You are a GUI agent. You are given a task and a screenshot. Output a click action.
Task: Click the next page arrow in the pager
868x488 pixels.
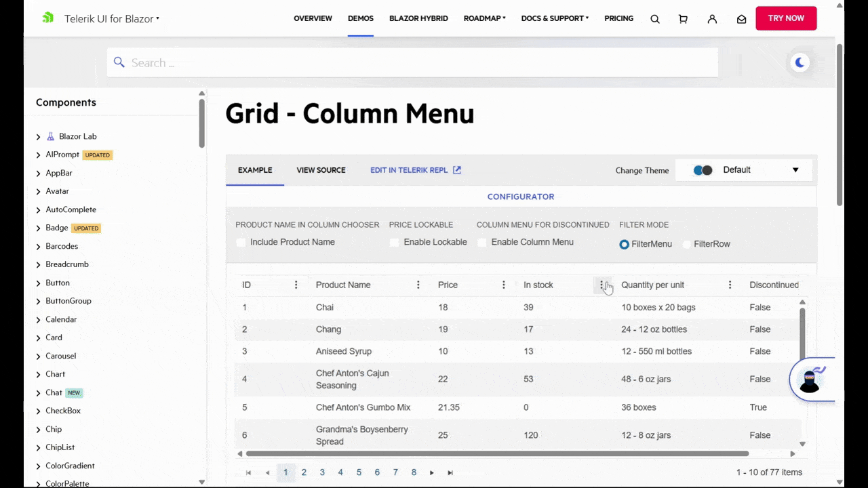[x=432, y=472]
